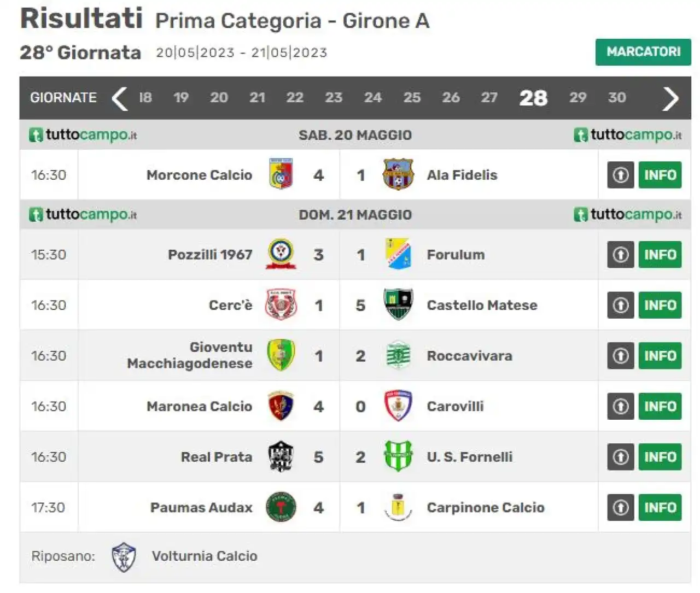Click the arrow icon on Maronea Calcio row
Image resolution: width=700 pixels, height=593 pixels.
point(621,406)
